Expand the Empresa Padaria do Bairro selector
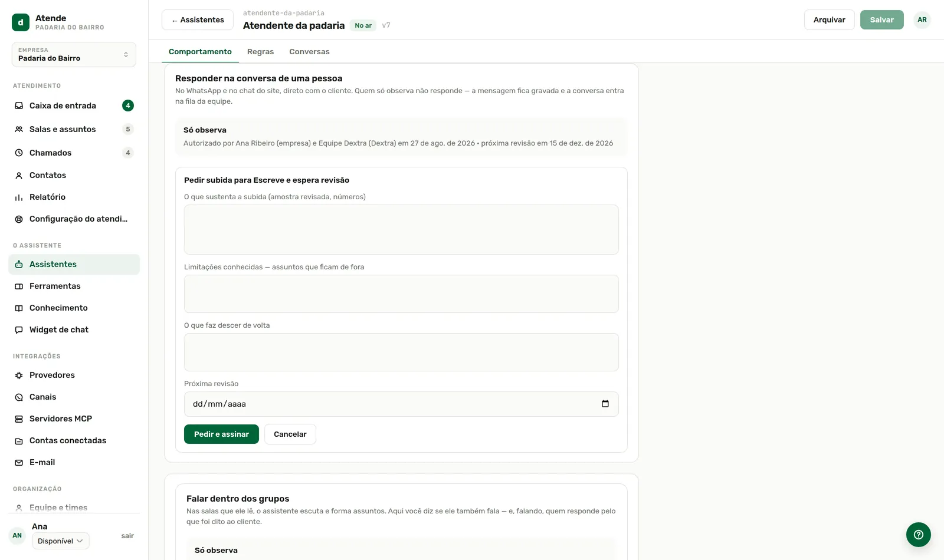 pyautogui.click(x=74, y=54)
